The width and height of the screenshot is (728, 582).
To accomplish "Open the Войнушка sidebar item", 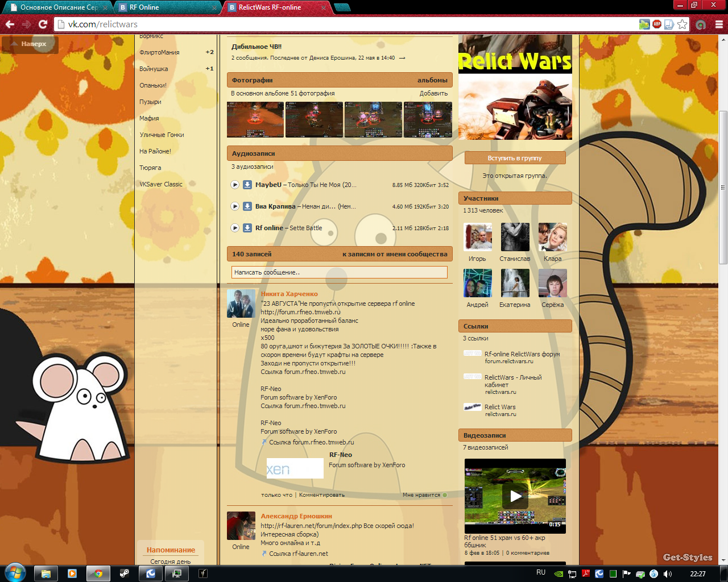I will [x=154, y=69].
